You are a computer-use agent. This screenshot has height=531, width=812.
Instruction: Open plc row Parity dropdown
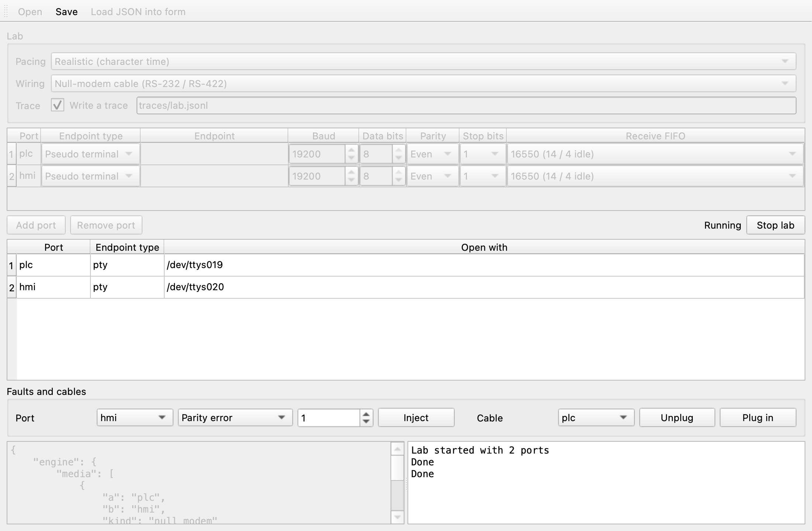point(433,154)
